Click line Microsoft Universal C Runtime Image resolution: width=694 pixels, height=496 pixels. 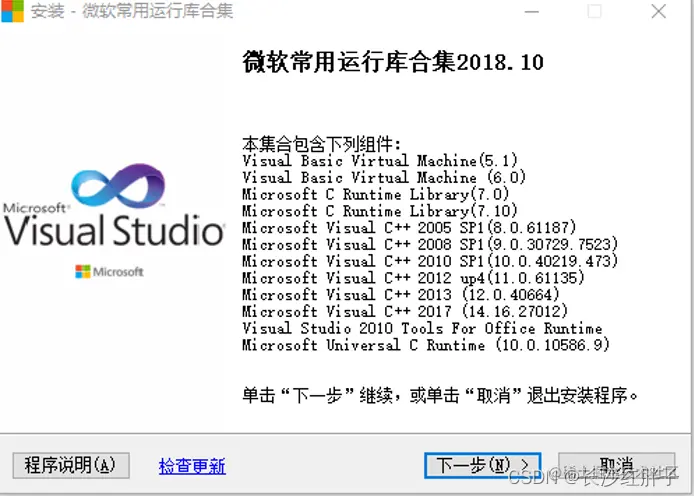pyautogui.click(x=426, y=345)
